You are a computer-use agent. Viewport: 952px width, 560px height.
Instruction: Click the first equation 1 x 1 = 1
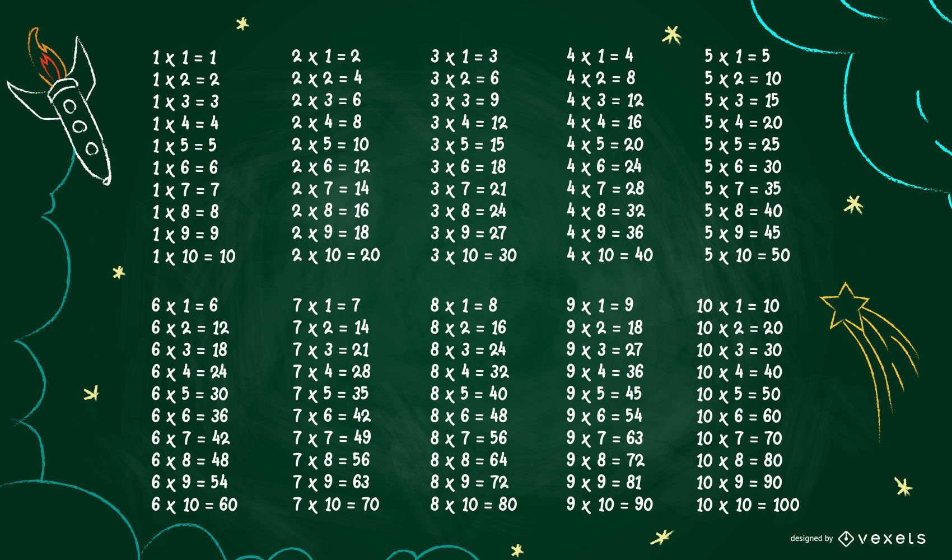coord(185,57)
